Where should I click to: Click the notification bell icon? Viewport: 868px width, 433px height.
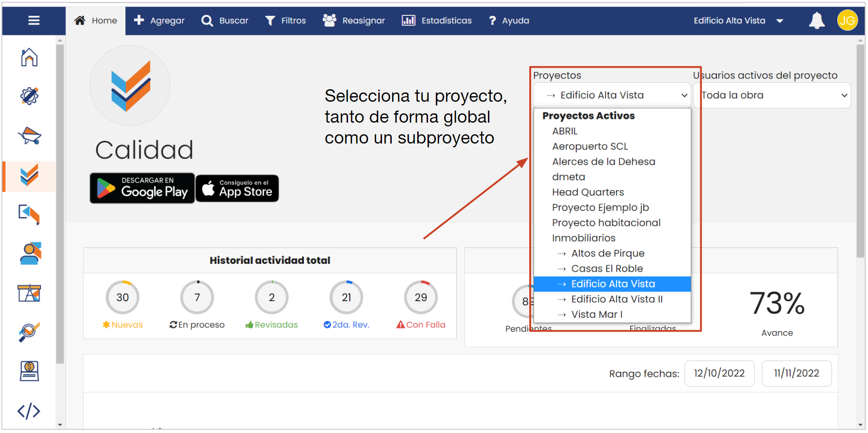click(816, 21)
